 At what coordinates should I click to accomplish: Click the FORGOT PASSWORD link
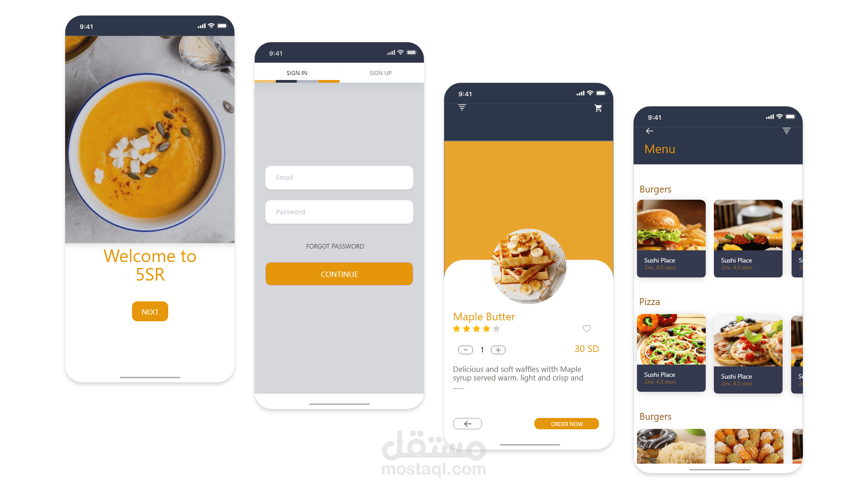pyautogui.click(x=338, y=246)
